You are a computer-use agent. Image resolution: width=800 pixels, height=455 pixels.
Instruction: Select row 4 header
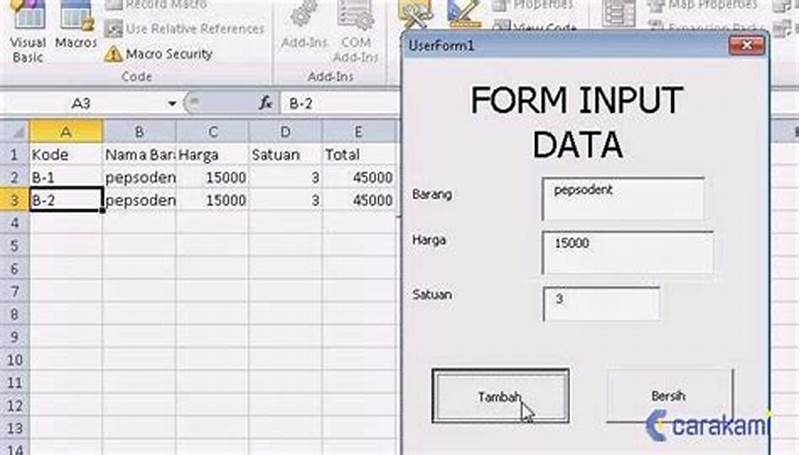(14, 223)
